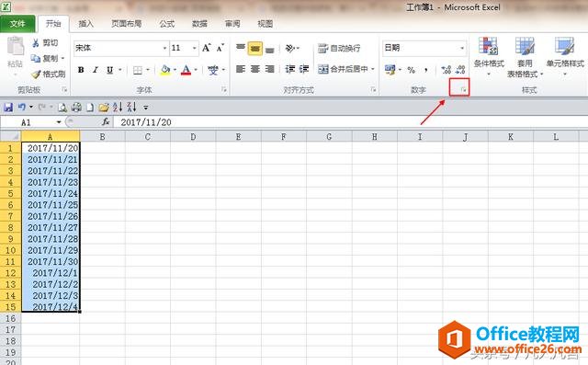The image size is (588, 365).
Task: Click the 格式刷 Format Painter brush
Action: [49, 74]
